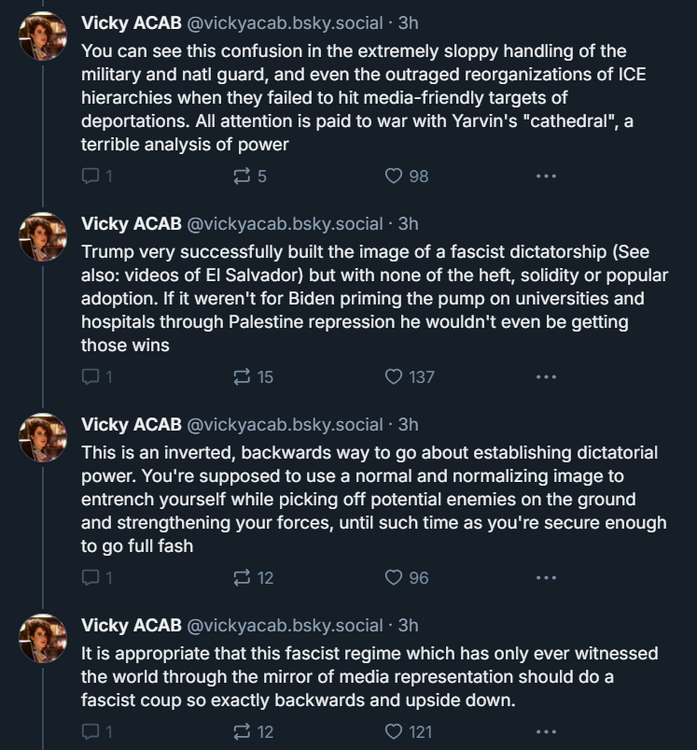The image size is (697, 750).
Task: Reply to the post about El Salvador videos
Action: coord(90,377)
